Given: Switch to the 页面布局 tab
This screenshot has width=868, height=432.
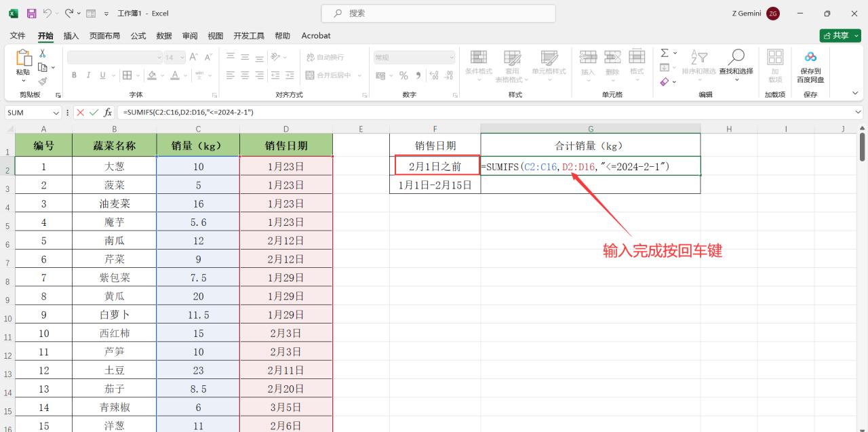Looking at the screenshot, I should point(104,35).
